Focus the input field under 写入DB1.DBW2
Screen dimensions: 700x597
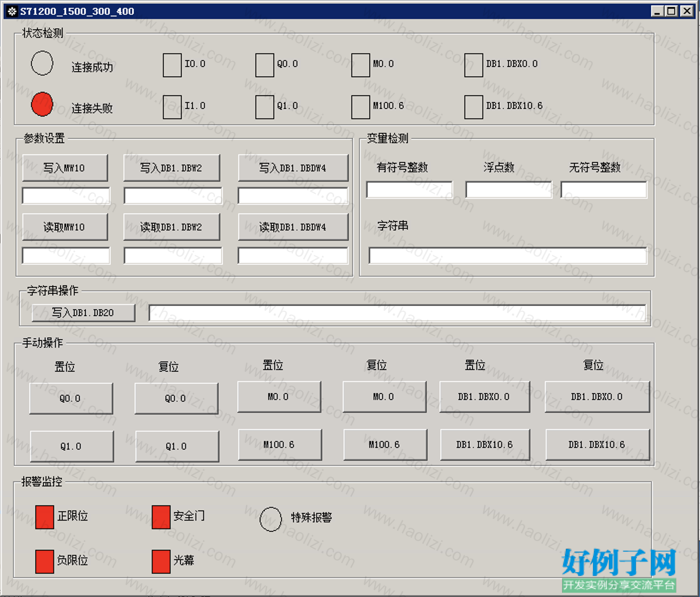[173, 196]
